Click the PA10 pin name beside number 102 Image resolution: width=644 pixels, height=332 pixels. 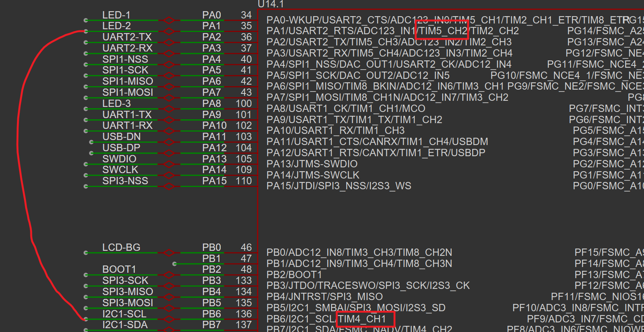[x=214, y=125]
